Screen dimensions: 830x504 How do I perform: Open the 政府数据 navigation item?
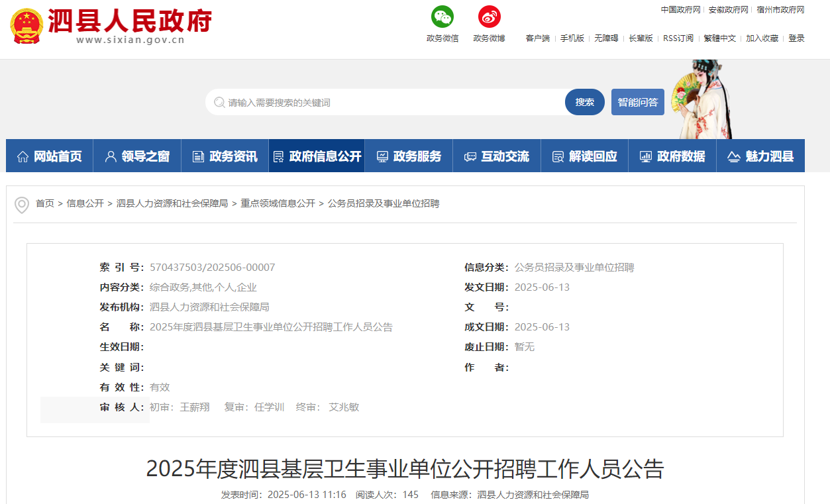point(672,156)
